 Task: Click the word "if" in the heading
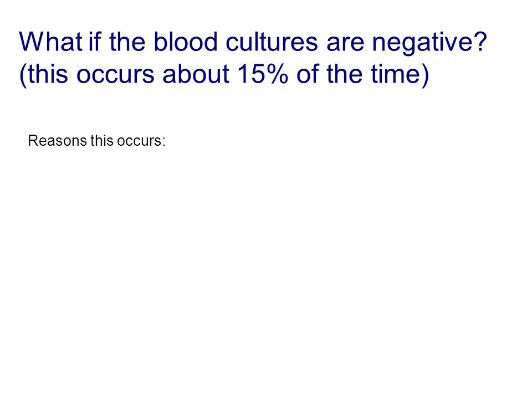(x=95, y=42)
